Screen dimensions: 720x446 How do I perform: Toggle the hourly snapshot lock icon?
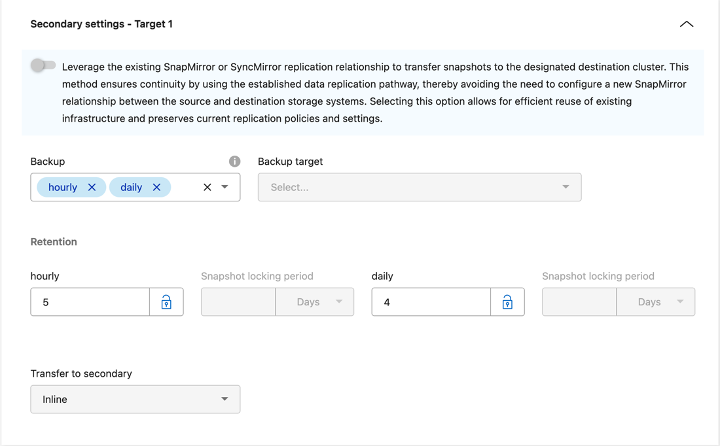tap(167, 302)
